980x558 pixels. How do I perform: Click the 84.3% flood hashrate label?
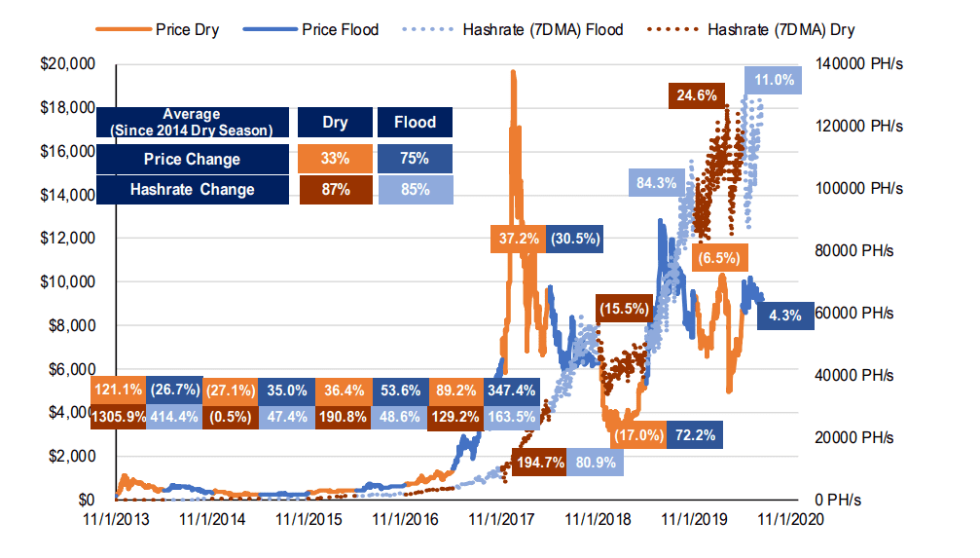tap(656, 183)
